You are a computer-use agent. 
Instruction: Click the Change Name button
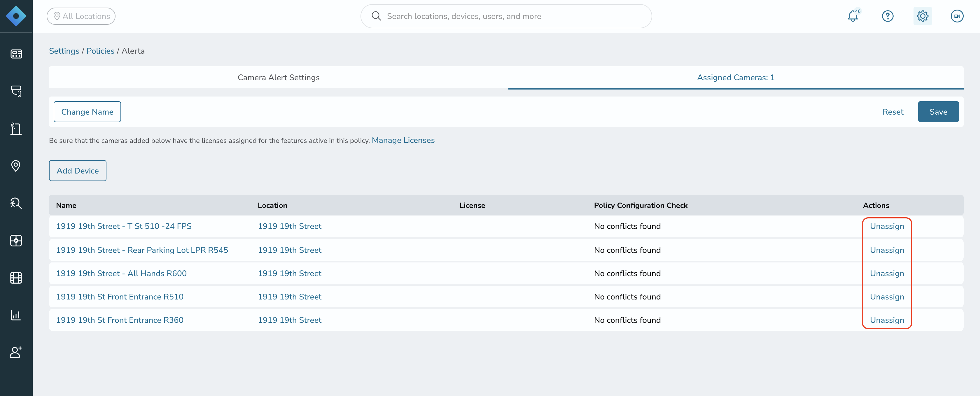87,112
